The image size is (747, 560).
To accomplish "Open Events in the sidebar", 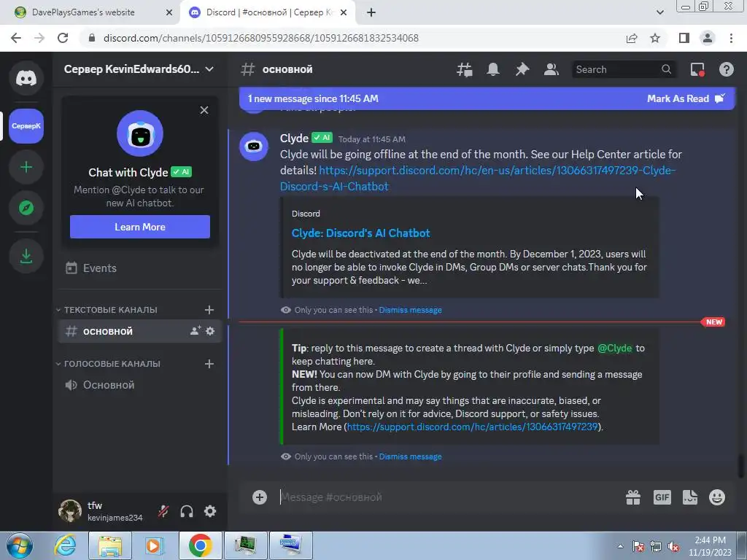I will coord(139,268).
